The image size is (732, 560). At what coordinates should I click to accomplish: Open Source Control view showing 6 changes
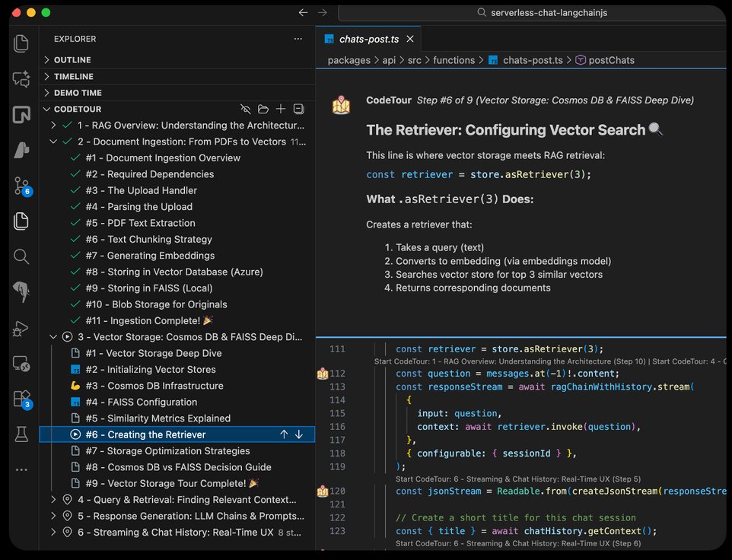[x=22, y=185]
